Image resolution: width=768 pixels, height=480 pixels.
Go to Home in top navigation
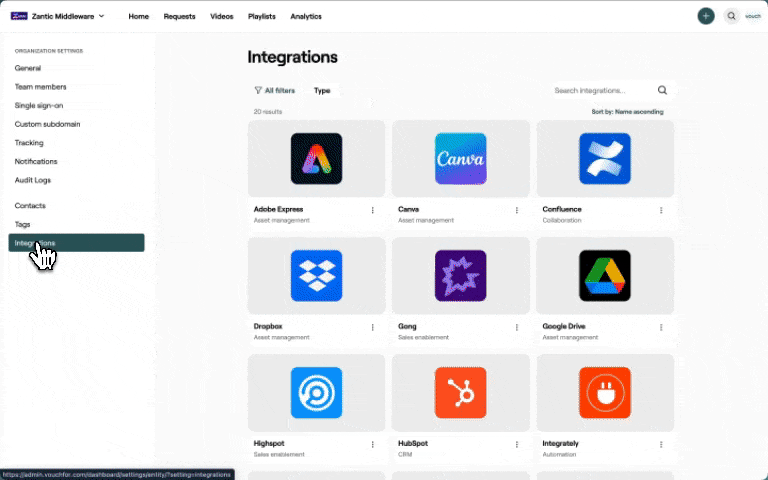coord(139,16)
